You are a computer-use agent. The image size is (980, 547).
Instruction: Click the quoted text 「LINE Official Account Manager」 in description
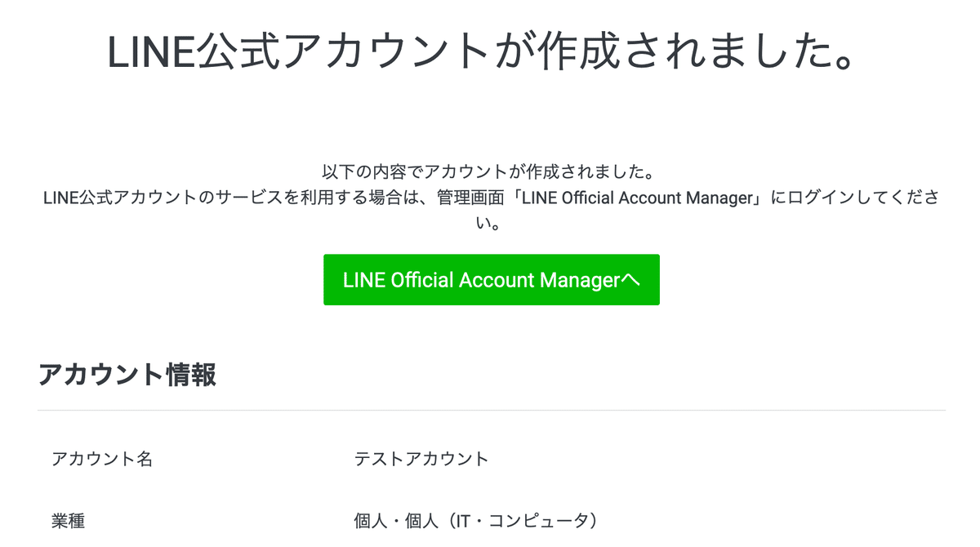(x=636, y=198)
